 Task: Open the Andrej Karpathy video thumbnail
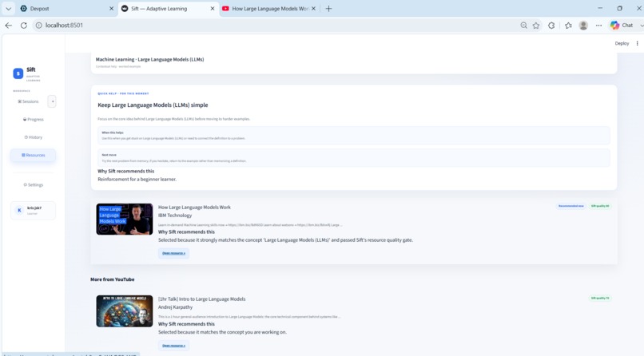(x=125, y=311)
